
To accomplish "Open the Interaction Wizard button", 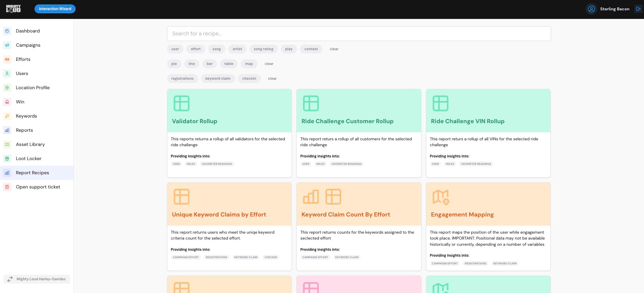I will 55,9.
